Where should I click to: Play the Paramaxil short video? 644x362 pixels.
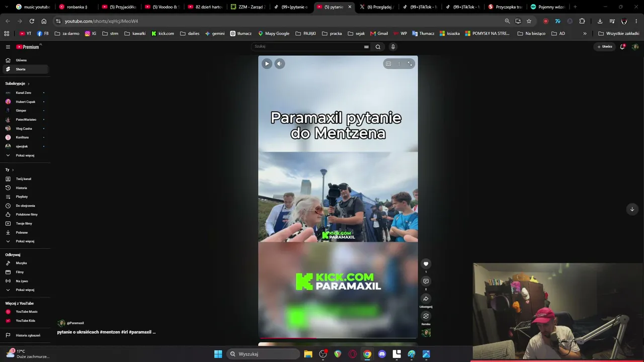pos(267,63)
